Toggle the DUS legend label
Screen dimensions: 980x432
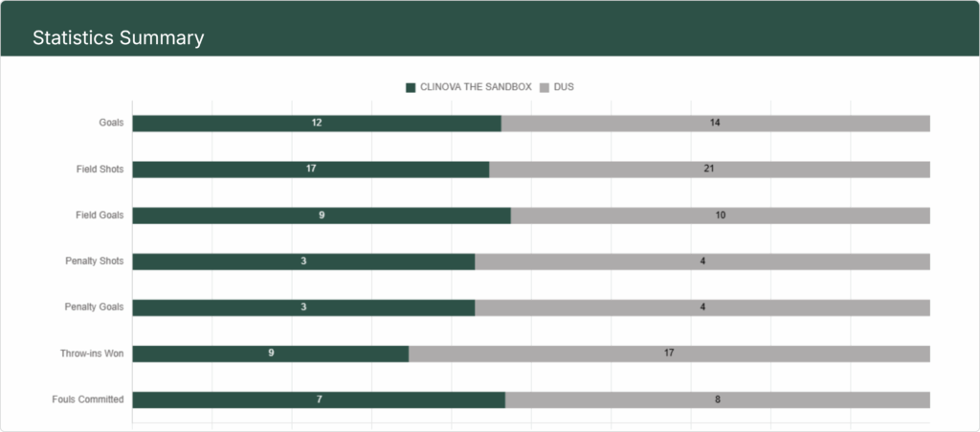point(564,87)
